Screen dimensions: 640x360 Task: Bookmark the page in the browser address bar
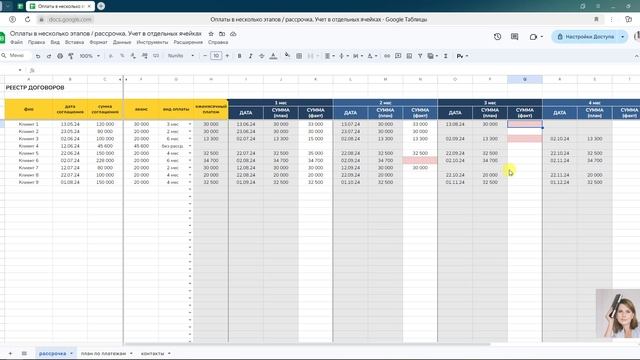pyautogui.click(x=596, y=19)
